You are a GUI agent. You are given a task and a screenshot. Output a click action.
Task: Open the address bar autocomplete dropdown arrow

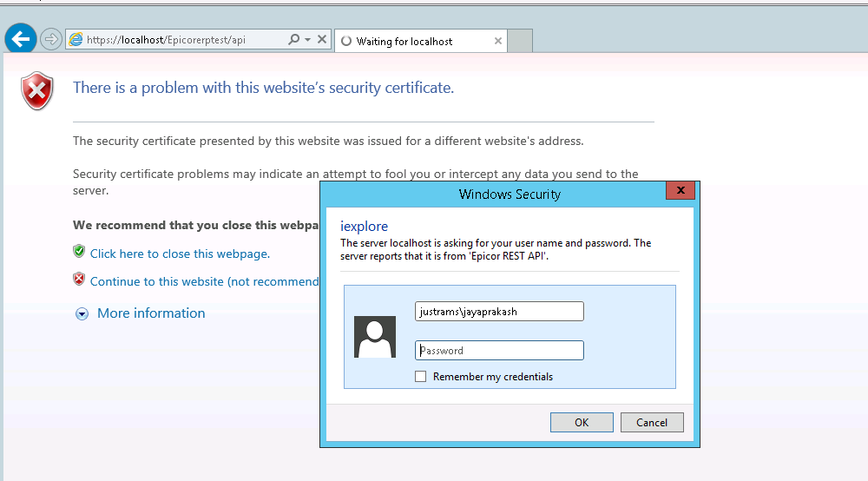(308, 40)
